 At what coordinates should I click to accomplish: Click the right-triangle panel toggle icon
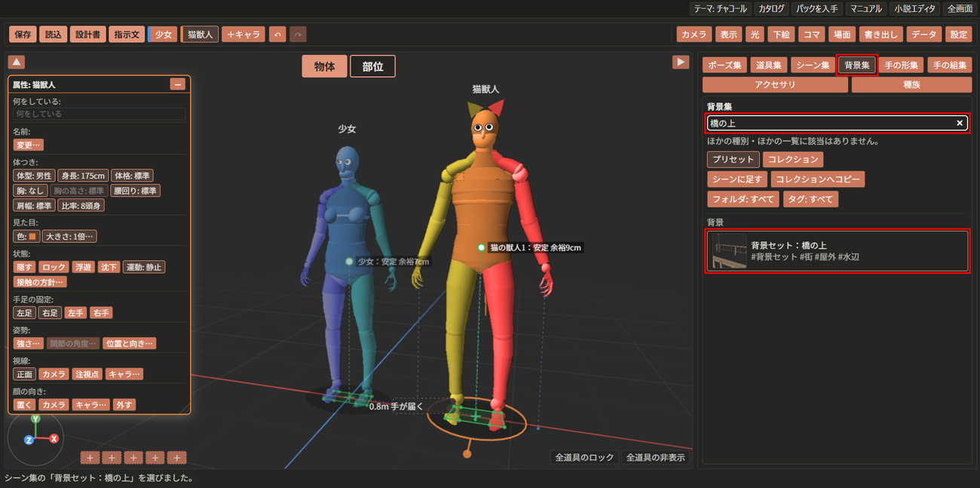[681, 62]
